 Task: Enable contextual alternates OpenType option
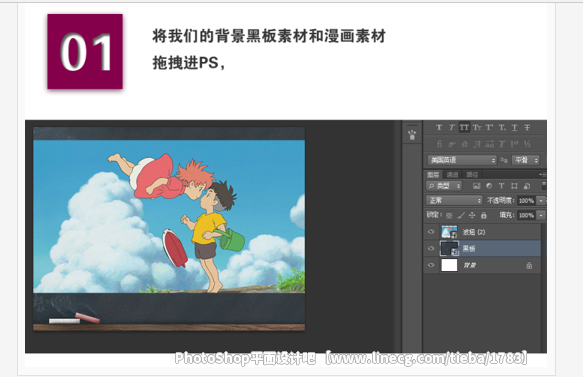(452, 144)
